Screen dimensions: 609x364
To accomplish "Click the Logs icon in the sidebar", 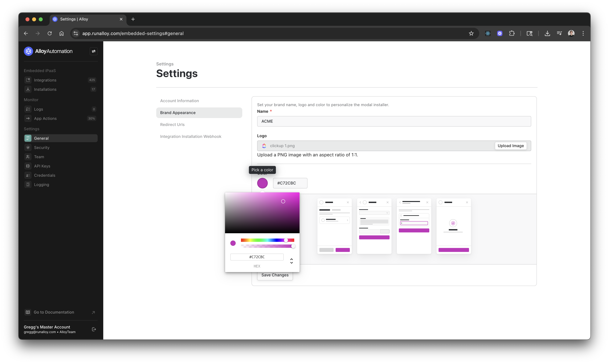I will pos(28,109).
